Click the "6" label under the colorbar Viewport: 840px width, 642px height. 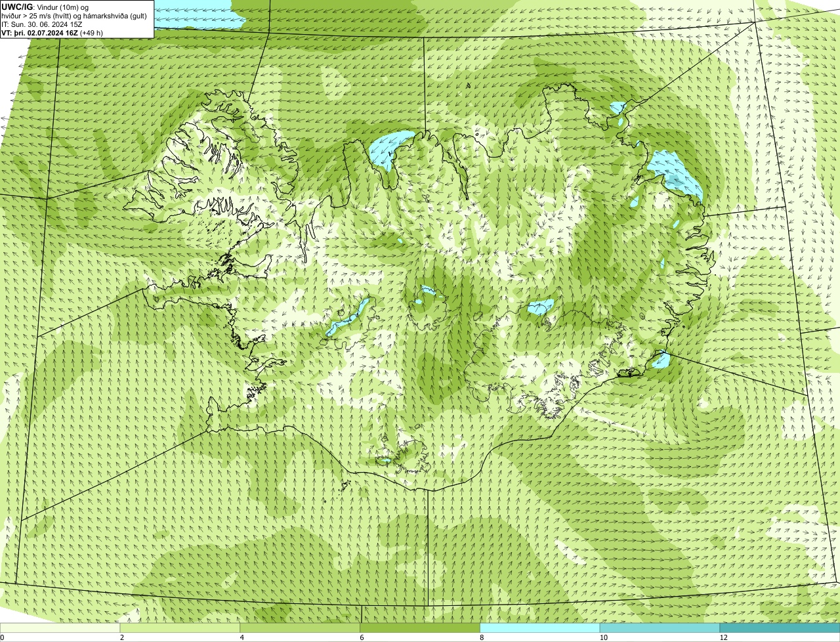coord(362,637)
